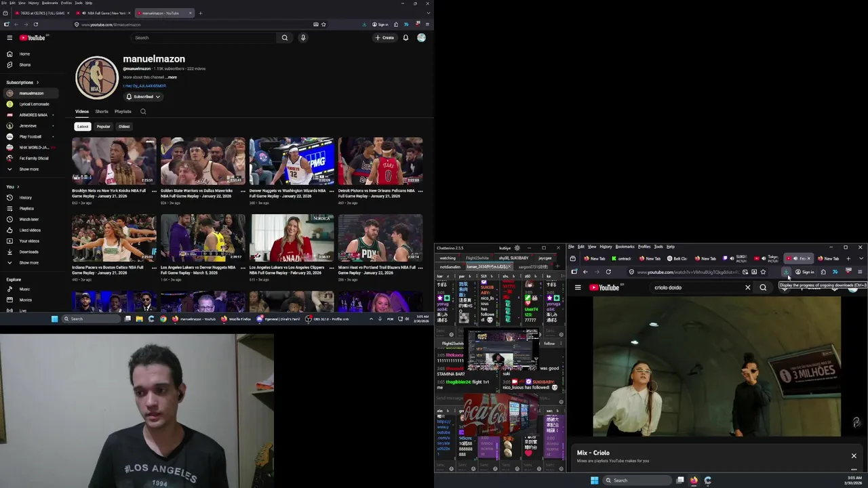868x488 pixels.
Task: Open a new tab in left Firefox
Action: (x=200, y=13)
